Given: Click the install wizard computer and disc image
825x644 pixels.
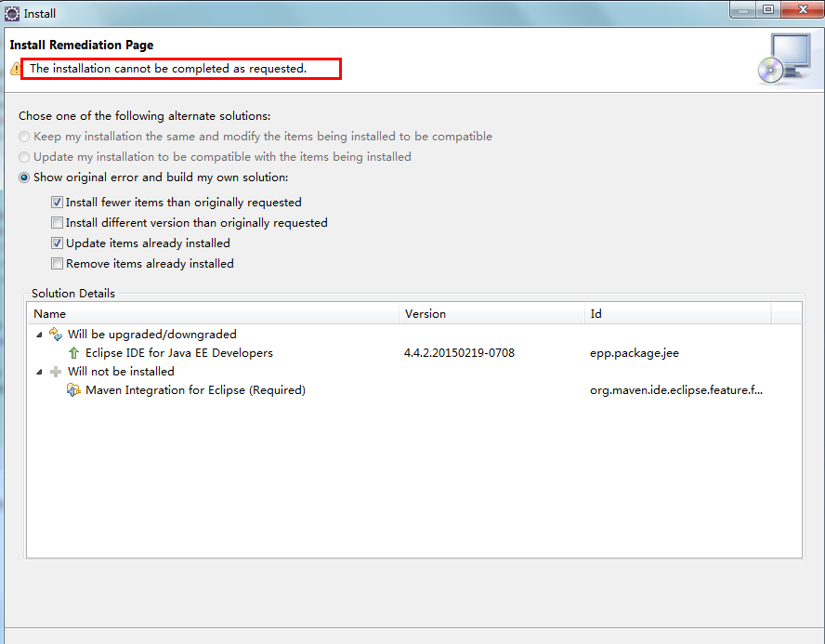Looking at the screenshot, I should pyautogui.click(x=785, y=59).
